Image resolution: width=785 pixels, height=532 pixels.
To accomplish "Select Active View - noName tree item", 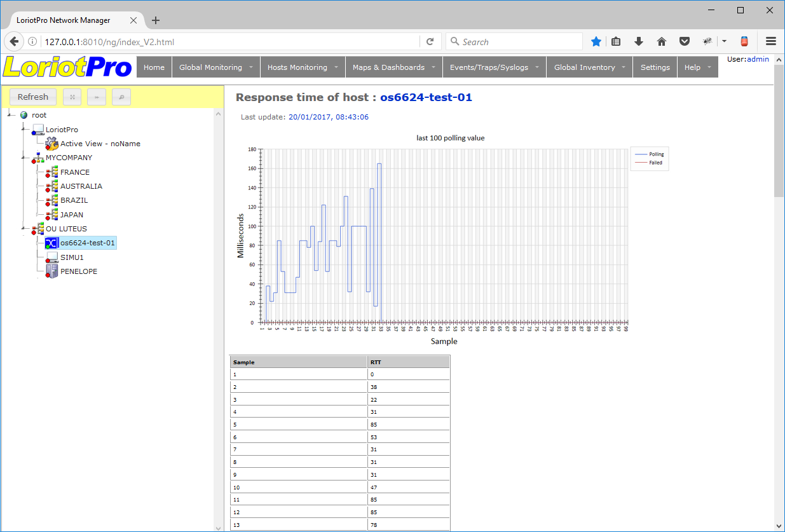I will (x=100, y=144).
